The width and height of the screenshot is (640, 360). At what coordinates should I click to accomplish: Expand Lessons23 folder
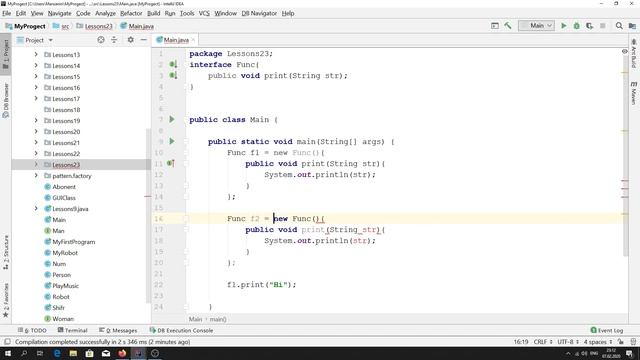[x=36, y=164]
